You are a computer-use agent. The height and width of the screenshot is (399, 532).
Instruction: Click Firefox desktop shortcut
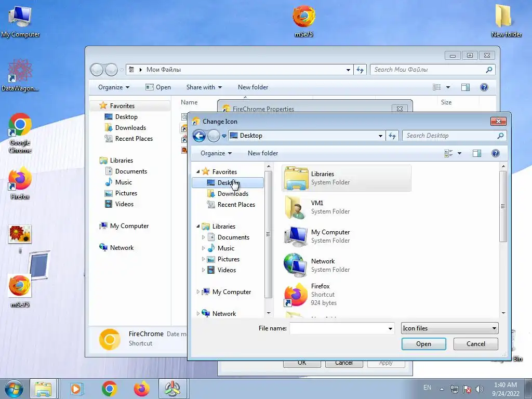point(20,182)
